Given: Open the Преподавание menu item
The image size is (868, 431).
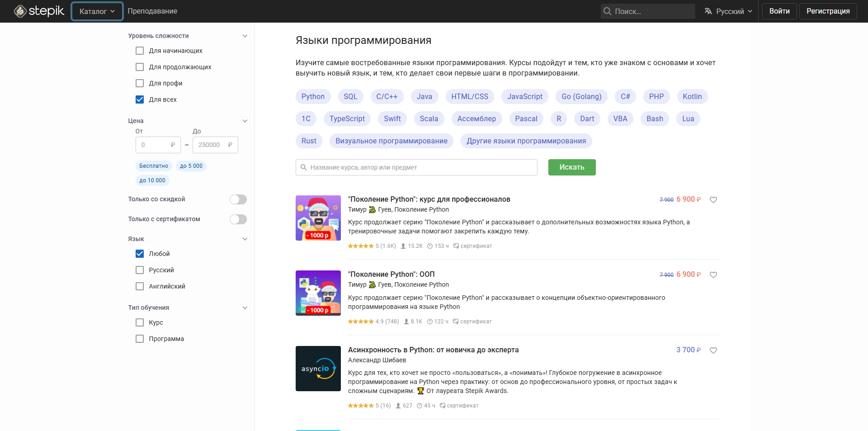Looking at the screenshot, I should (x=152, y=11).
